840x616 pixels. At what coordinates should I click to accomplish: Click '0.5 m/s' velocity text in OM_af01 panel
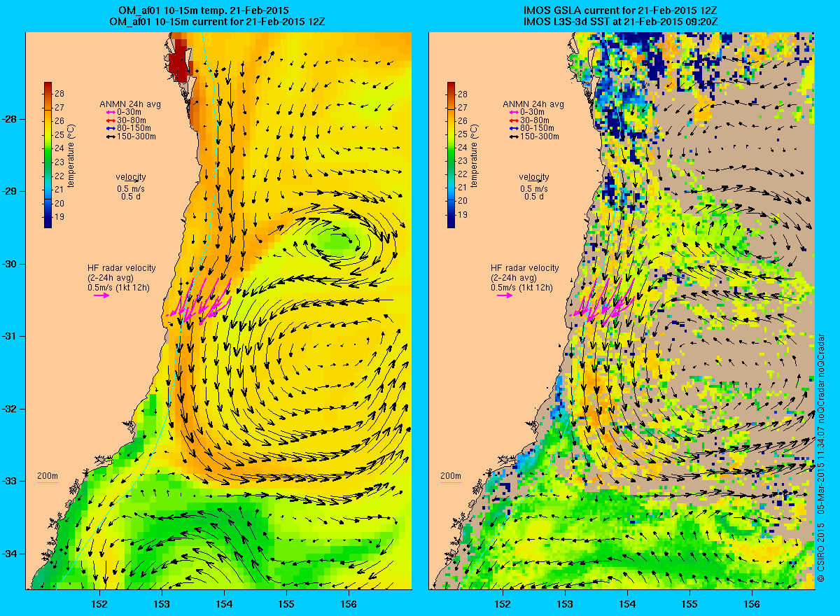coord(132,189)
